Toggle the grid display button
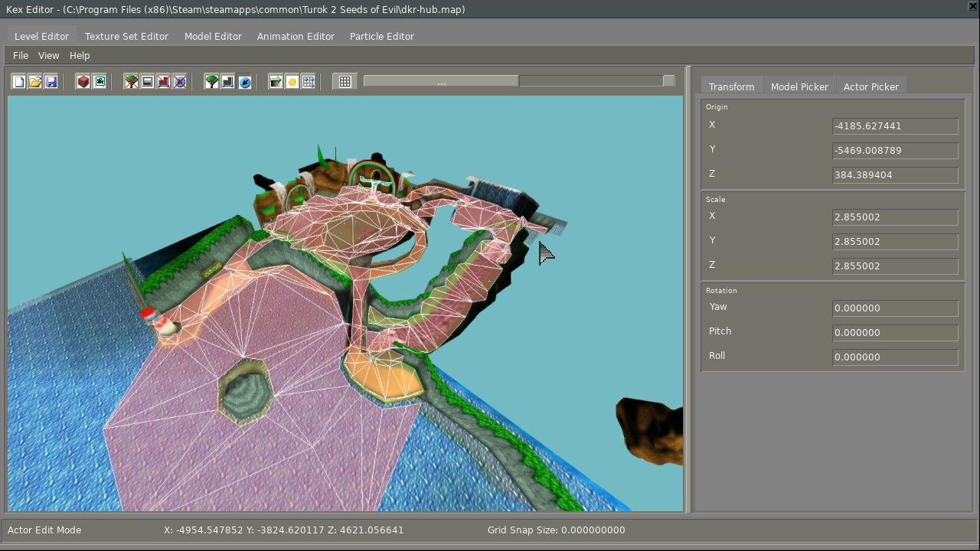This screenshot has height=551, width=980. click(345, 82)
